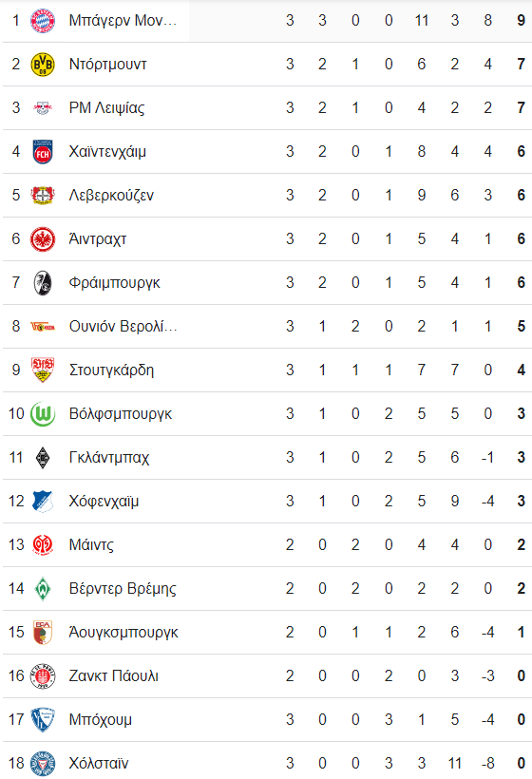
Task: Click the Hoffenheim blue crest
Action: tap(43, 502)
